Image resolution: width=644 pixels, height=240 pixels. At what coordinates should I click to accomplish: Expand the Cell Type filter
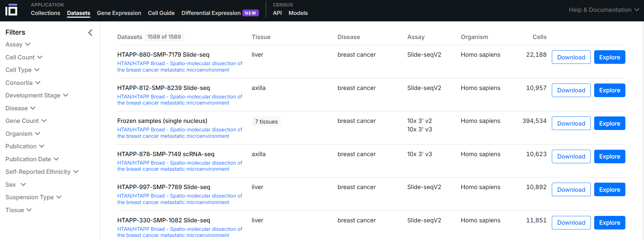click(22, 70)
